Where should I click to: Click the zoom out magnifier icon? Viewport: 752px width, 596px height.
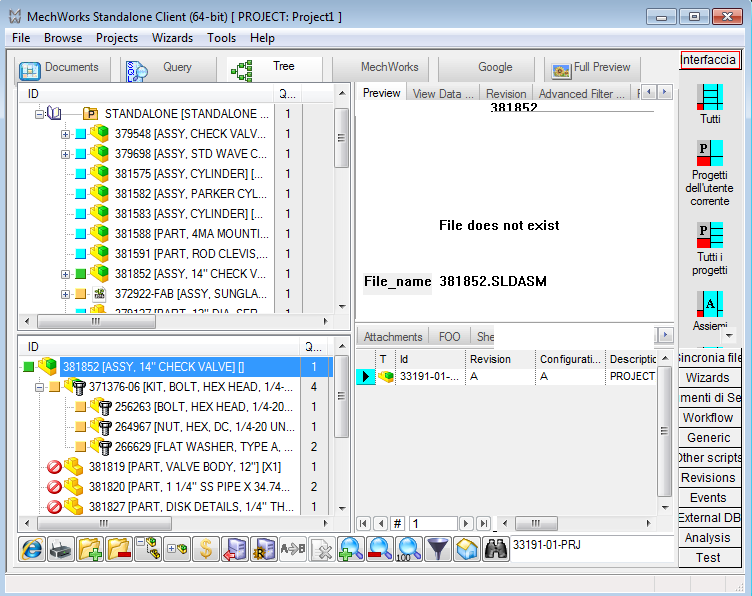click(380, 549)
